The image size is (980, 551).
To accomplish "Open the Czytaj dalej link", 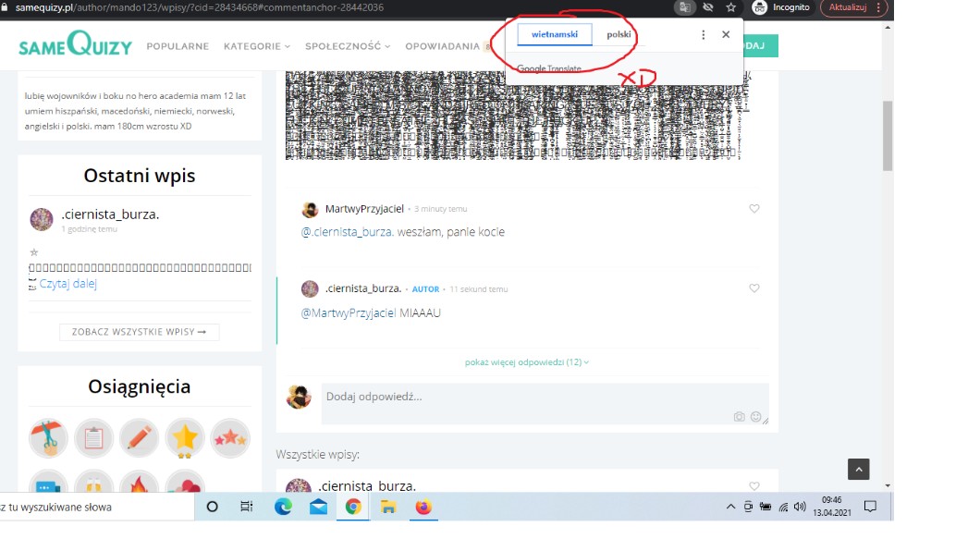I will [x=67, y=284].
